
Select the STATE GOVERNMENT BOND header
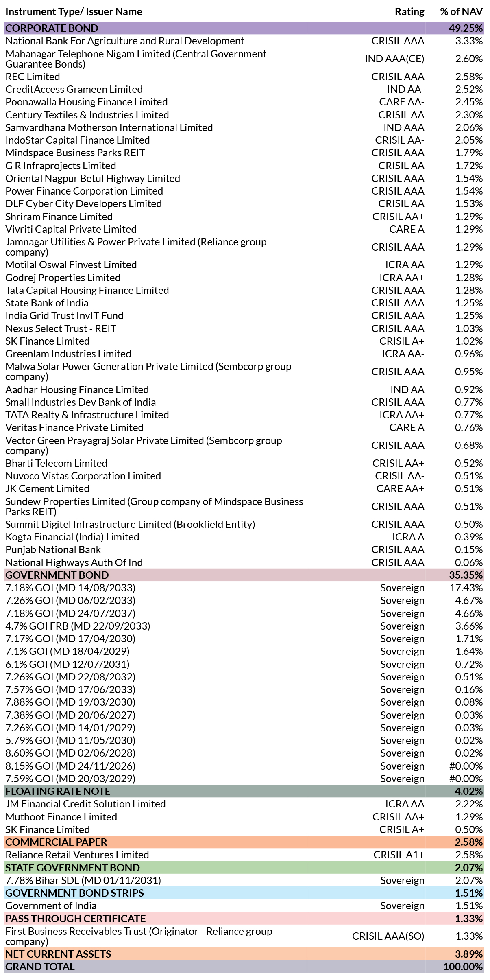coord(244,868)
